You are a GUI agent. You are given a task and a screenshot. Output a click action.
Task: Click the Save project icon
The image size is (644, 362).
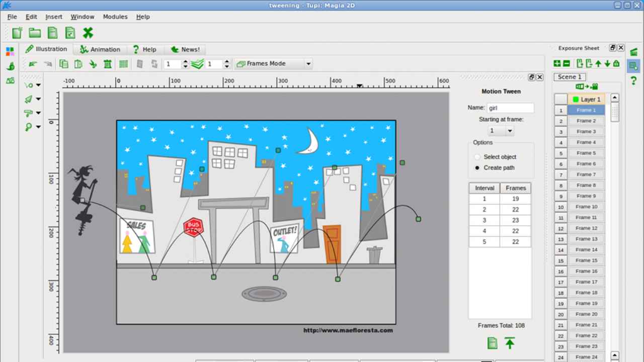[x=52, y=33]
